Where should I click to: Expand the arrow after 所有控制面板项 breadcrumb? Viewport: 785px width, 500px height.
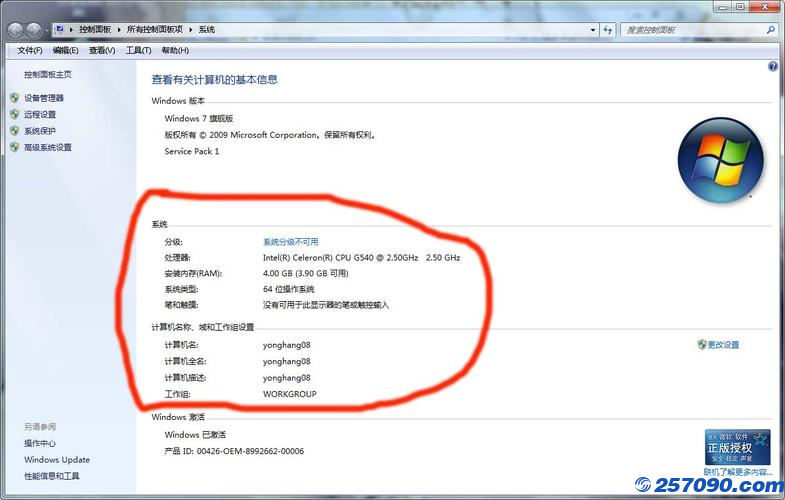[191, 30]
